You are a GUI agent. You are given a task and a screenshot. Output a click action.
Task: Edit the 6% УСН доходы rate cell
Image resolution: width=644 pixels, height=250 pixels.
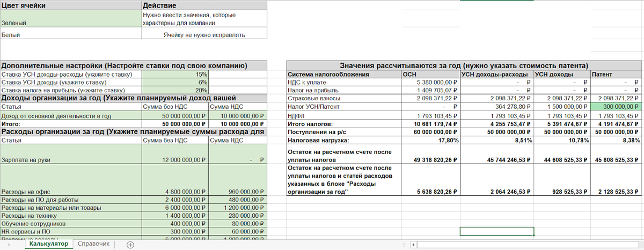coord(175,83)
